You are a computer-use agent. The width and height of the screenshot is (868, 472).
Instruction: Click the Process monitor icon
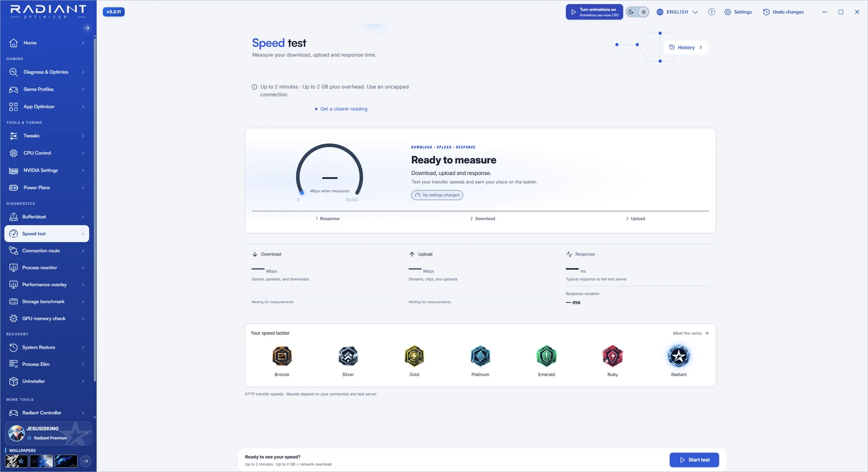[x=14, y=267]
